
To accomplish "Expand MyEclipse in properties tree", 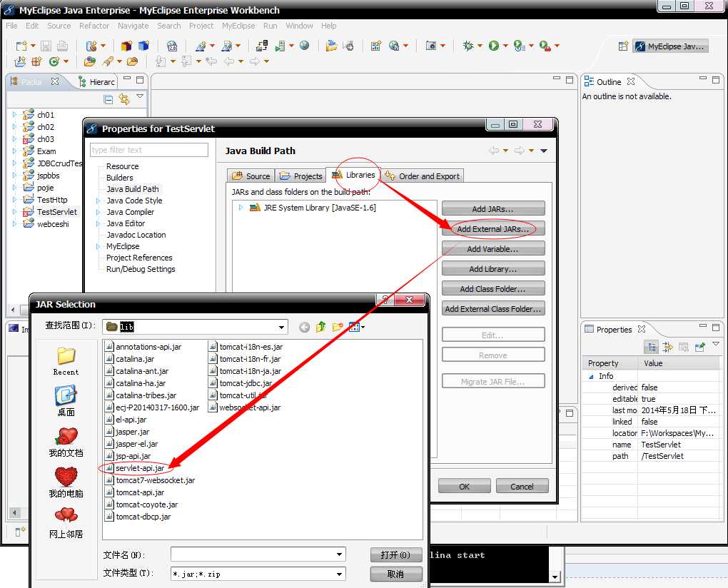I will coord(98,246).
